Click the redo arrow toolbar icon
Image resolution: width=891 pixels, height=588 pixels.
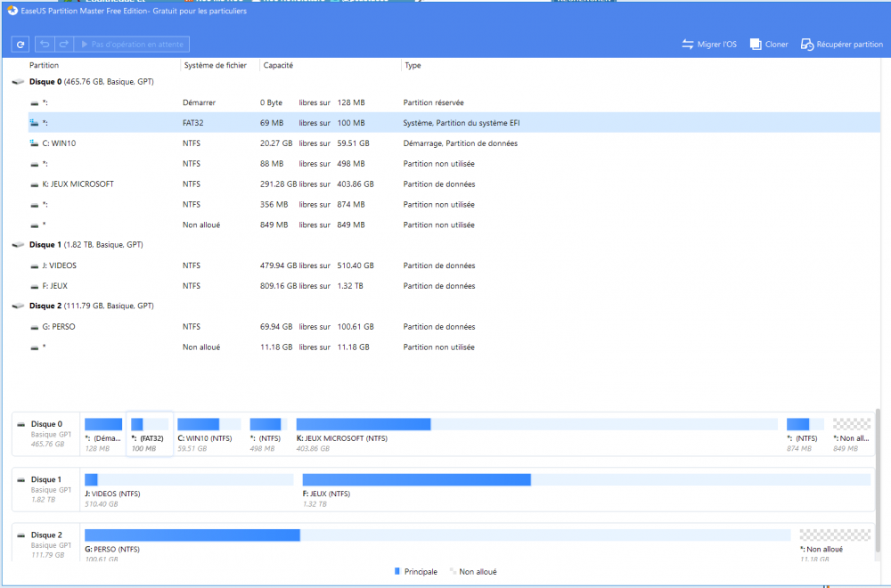pyautogui.click(x=63, y=44)
